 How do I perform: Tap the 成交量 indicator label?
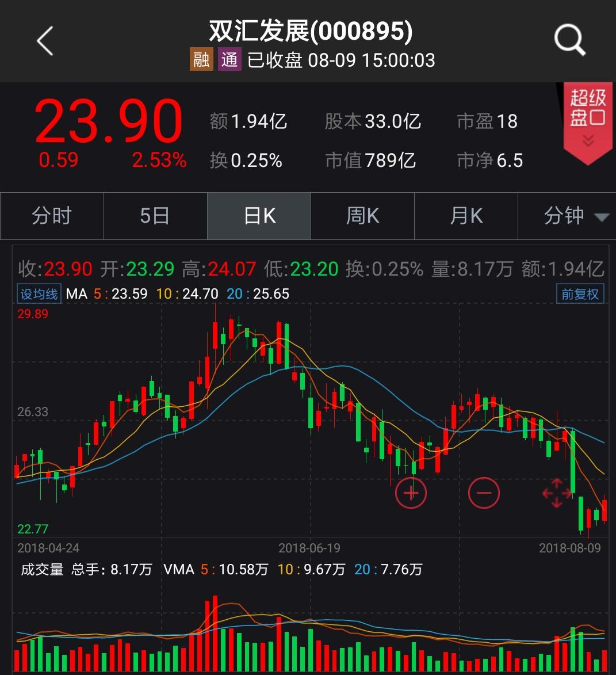tap(42, 570)
